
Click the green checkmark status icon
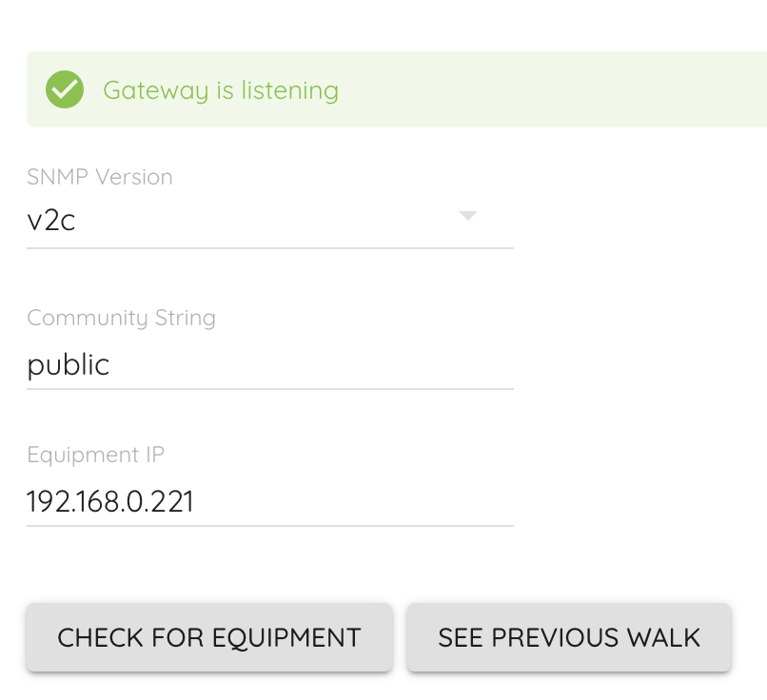tap(65, 89)
